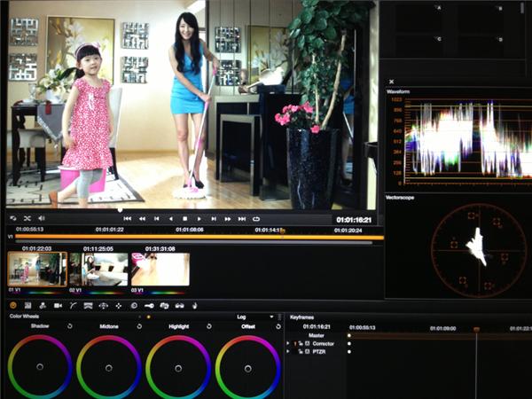Open the Stereoscopic 3D glasses icon

point(179,306)
